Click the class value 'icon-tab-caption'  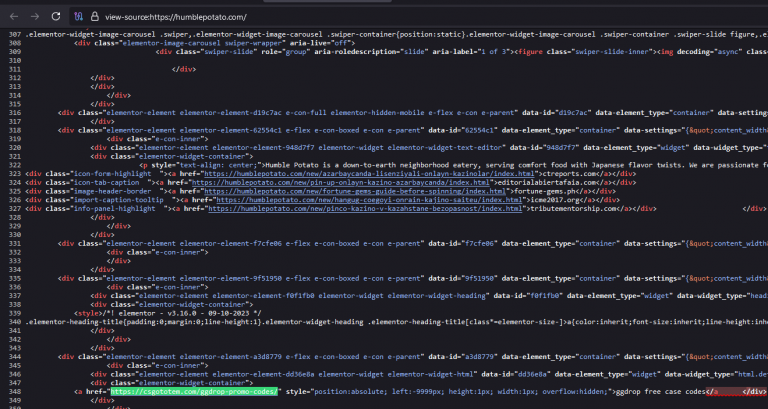[106, 183]
